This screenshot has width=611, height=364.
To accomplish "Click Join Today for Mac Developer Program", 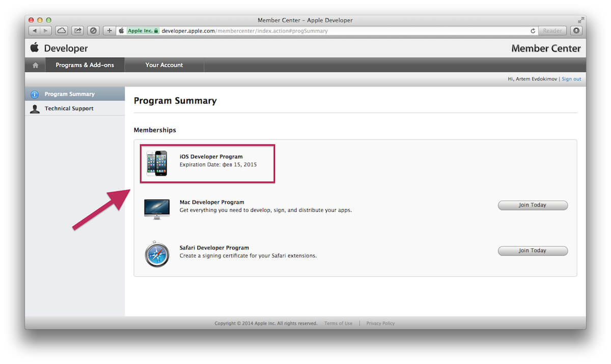I will click(533, 205).
